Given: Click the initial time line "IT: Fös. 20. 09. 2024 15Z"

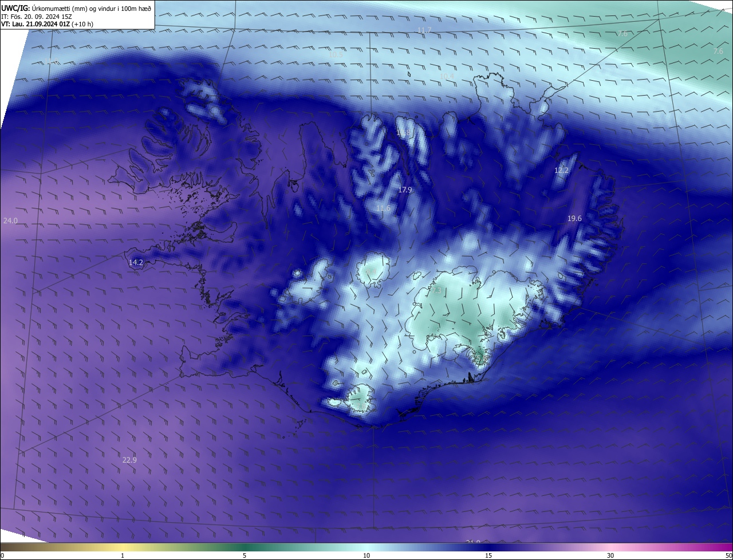Looking at the screenshot, I should 37,16.
